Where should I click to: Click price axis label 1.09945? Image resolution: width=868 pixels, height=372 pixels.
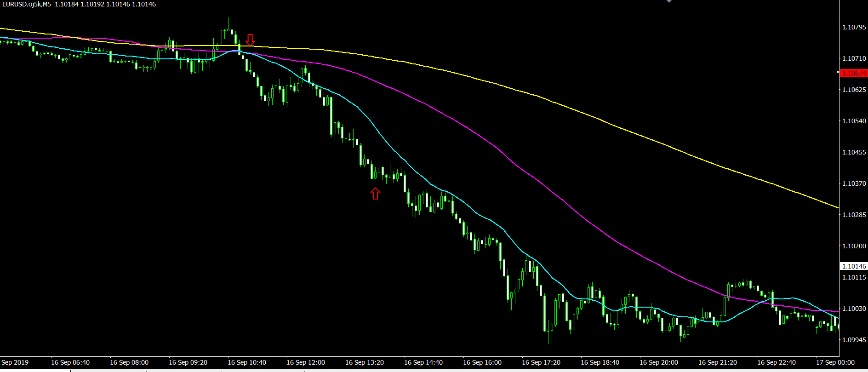point(854,340)
